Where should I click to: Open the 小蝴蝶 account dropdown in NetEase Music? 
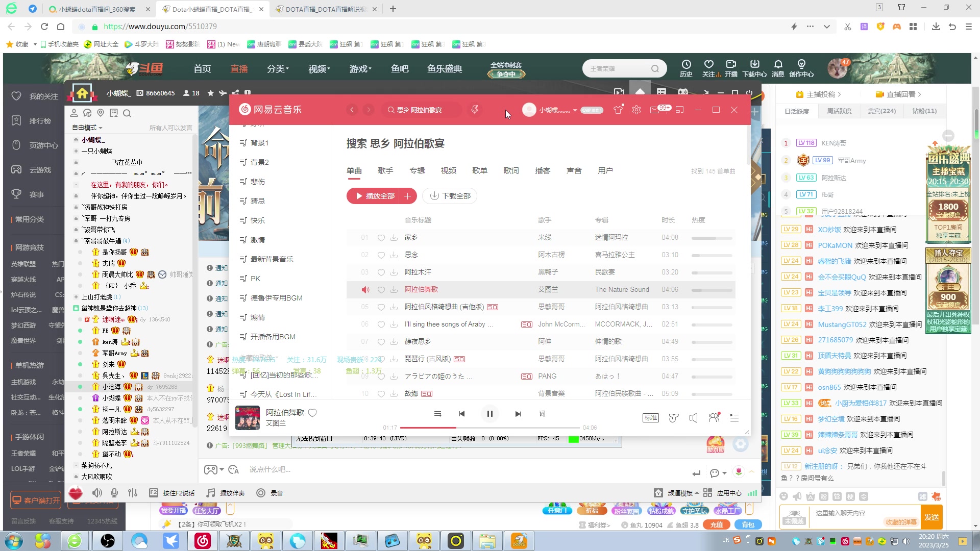pos(575,110)
